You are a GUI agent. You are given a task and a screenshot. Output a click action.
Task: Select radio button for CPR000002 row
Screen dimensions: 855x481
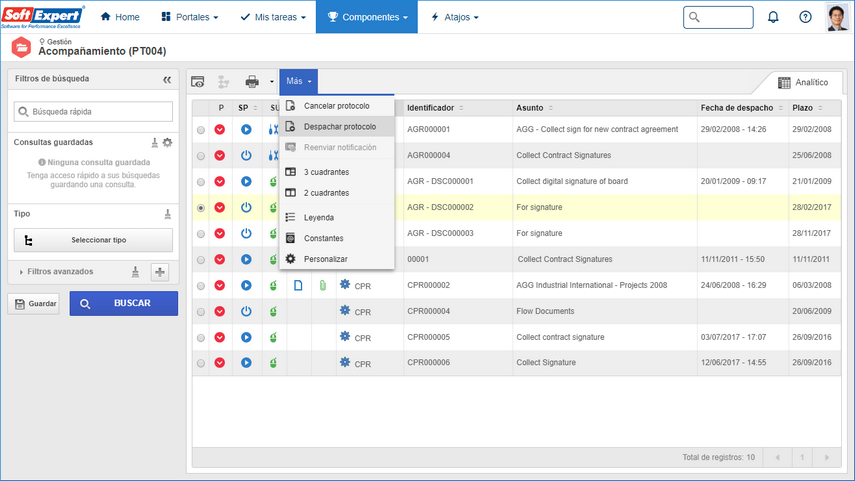pos(201,286)
